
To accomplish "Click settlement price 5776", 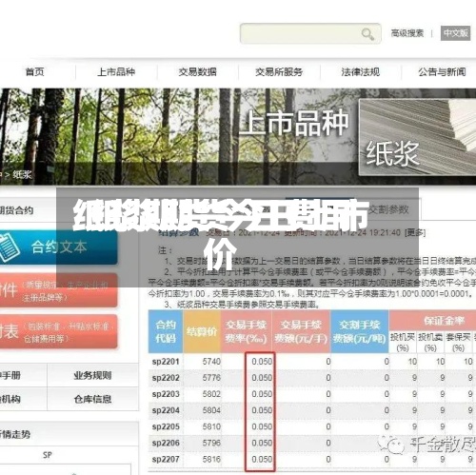I will 211,378.
